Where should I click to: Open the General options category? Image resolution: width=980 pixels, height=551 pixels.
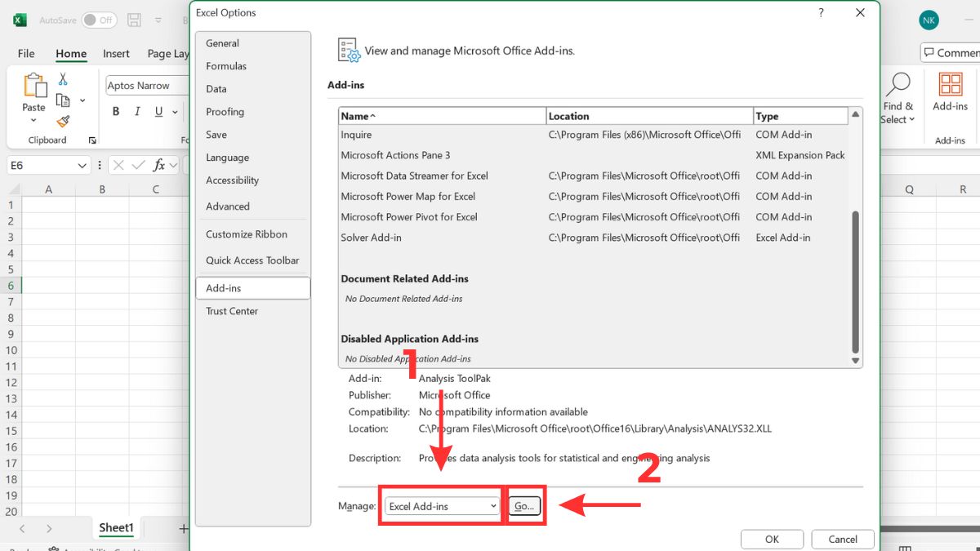coord(253,43)
